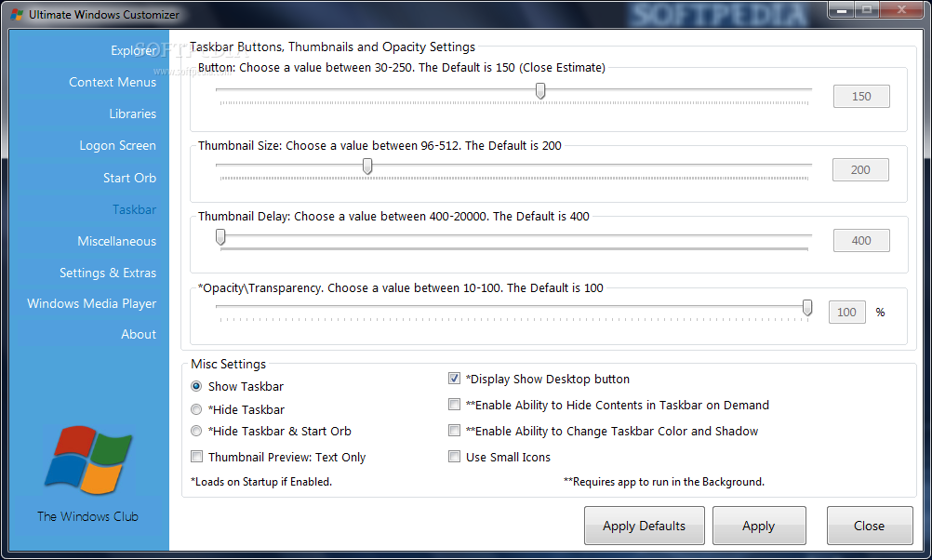This screenshot has height=560, width=932.
Task: Open the Libraries section
Action: (x=133, y=113)
